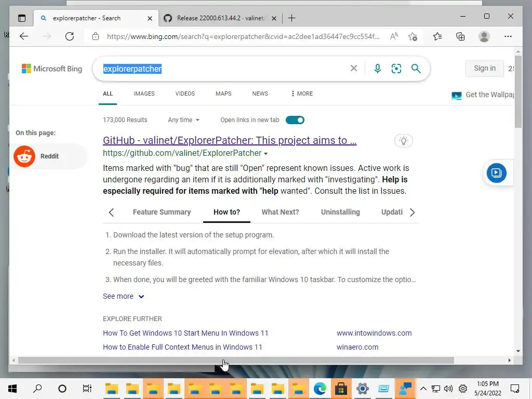Screen dimensions: 532x399
Task: Open the Reddit icon under On this page
Action: click(24, 156)
